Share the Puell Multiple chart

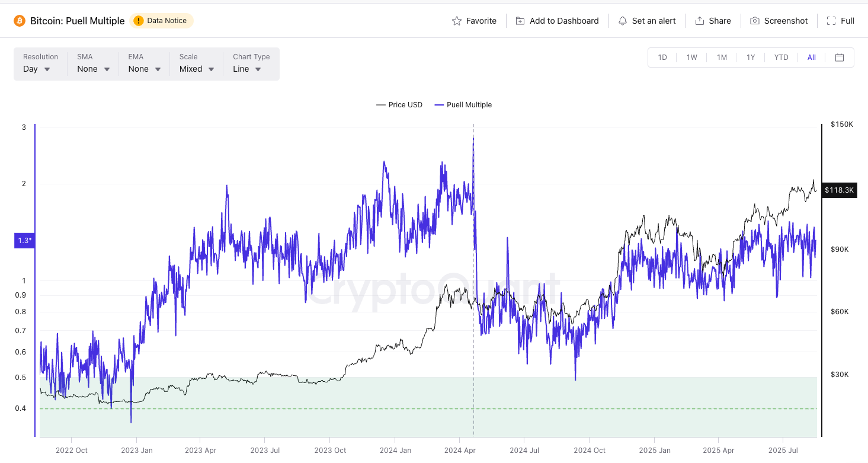713,21
